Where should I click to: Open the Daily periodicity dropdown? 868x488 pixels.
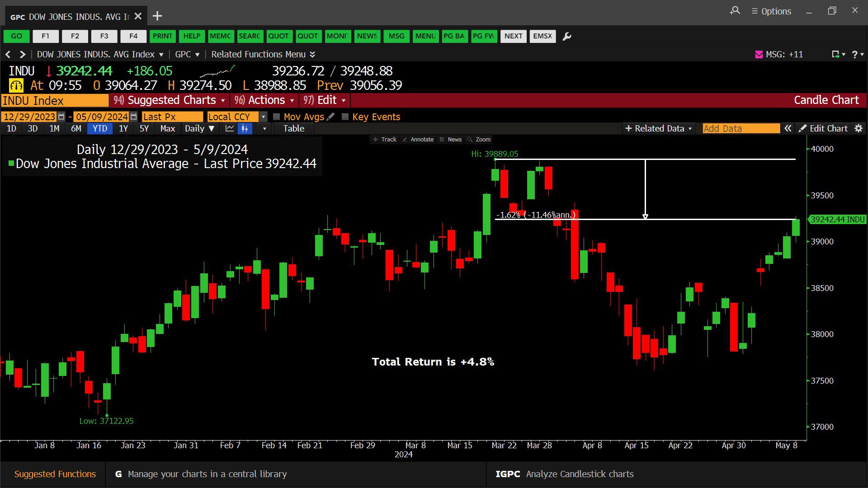pyautogui.click(x=199, y=129)
